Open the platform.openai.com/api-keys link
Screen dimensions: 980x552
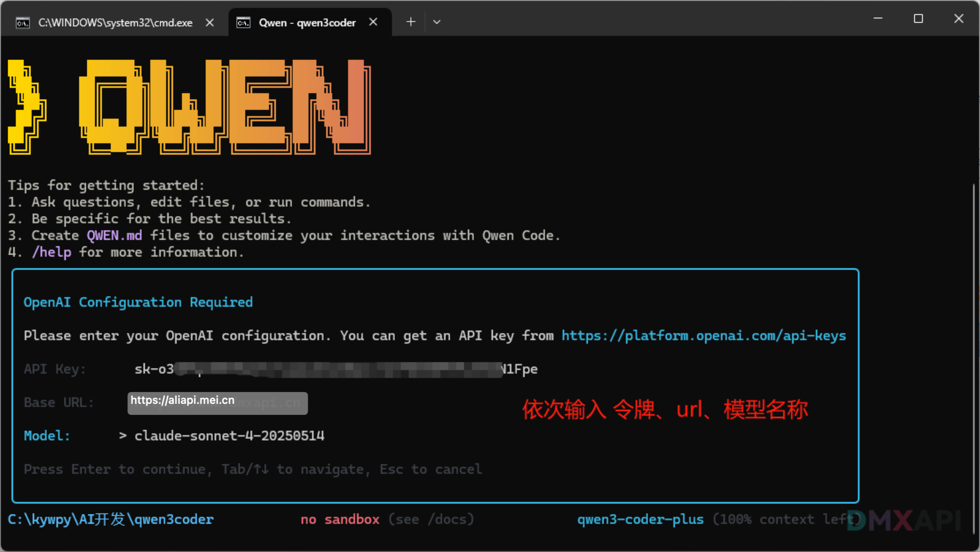704,336
